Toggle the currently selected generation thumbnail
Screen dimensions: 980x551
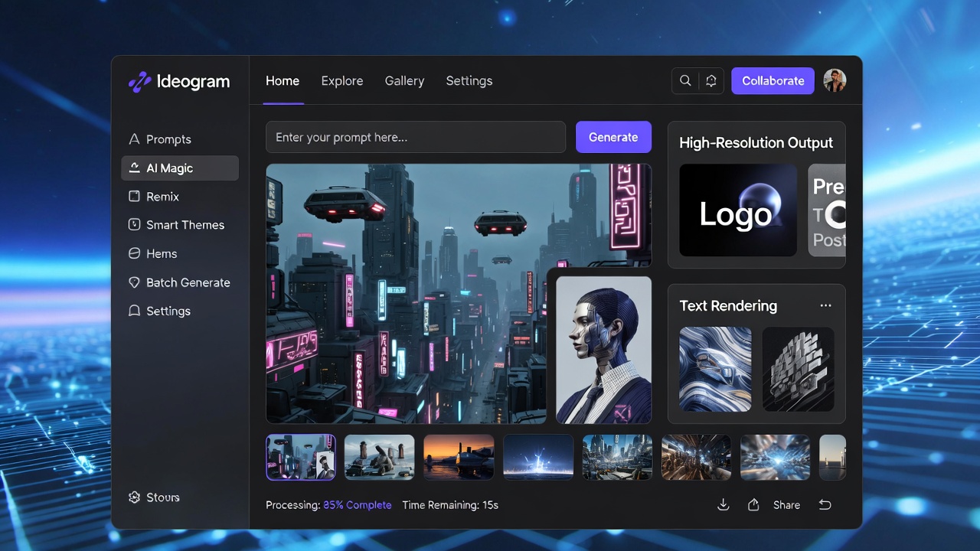point(300,457)
